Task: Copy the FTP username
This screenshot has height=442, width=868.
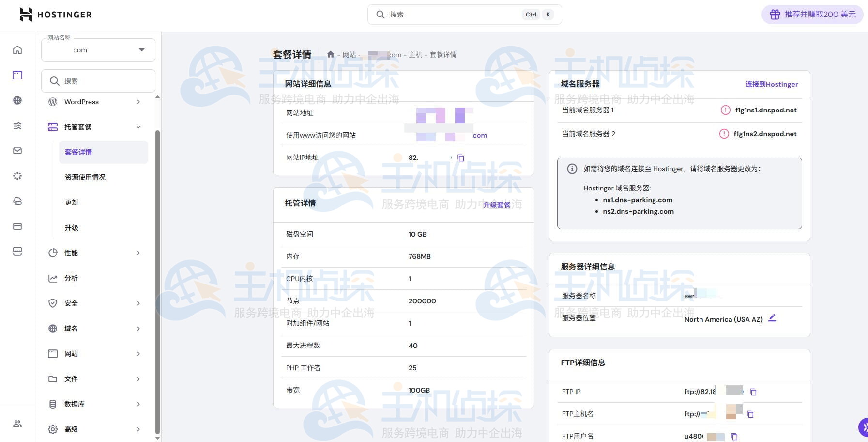Action: click(x=734, y=437)
